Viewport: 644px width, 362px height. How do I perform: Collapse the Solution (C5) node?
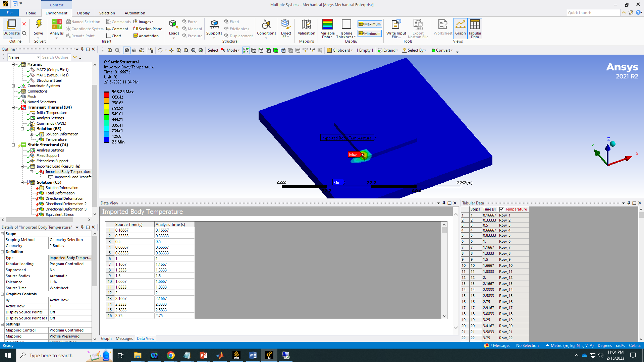tap(22, 182)
